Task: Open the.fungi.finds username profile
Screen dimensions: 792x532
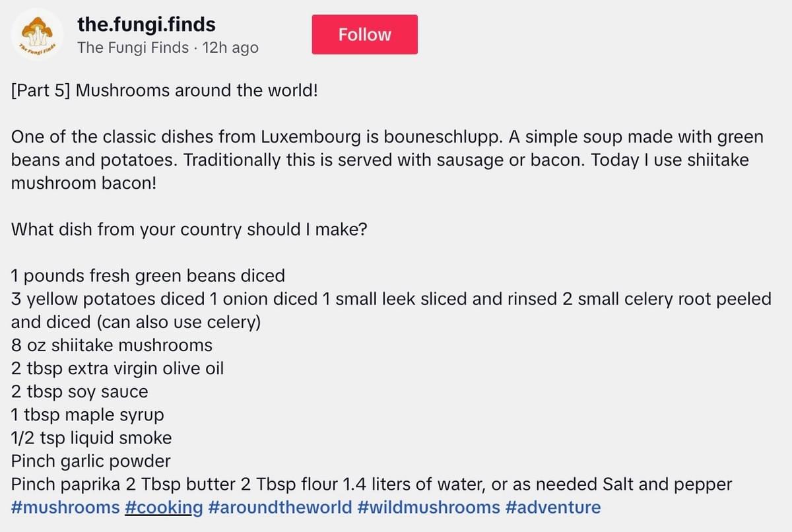Action: (146, 25)
